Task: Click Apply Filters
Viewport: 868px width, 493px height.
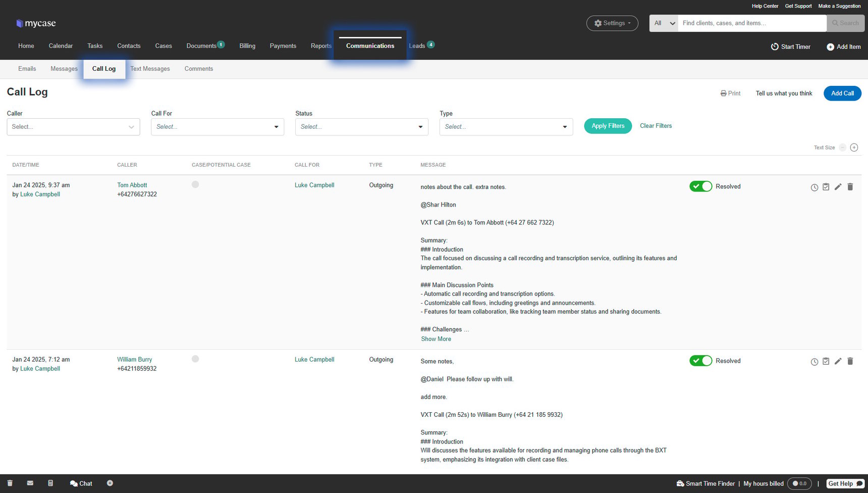Action: (x=608, y=126)
